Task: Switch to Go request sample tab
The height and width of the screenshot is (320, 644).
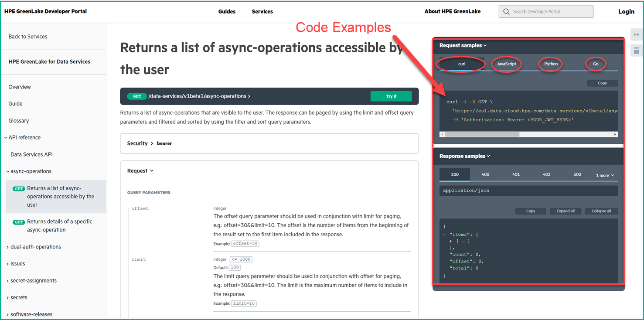Action: [596, 64]
